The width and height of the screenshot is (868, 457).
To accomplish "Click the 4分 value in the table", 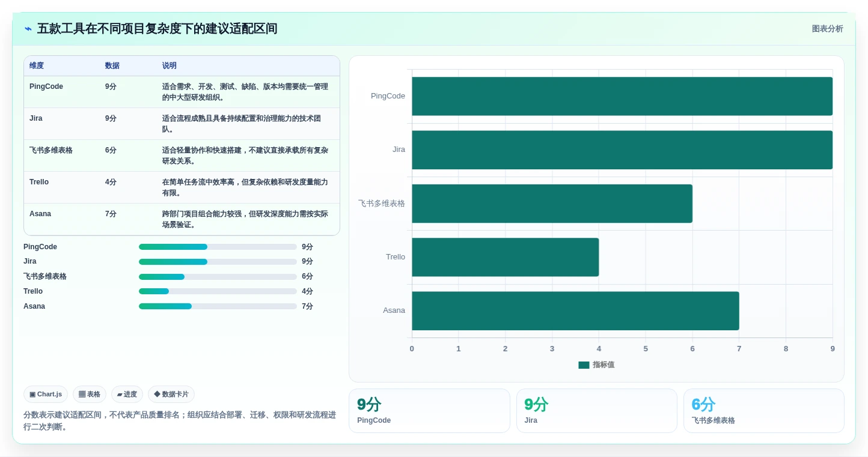I will coord(111,182).
